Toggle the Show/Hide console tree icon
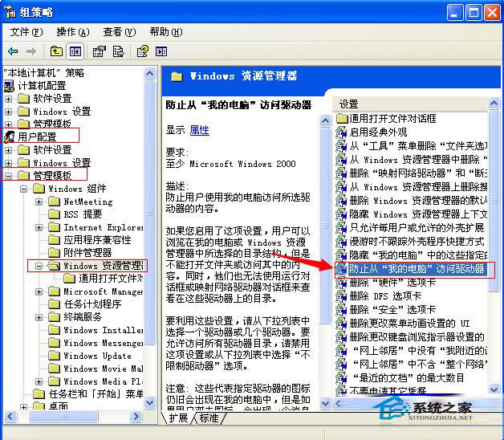The height and width of the screenshot is (440, 504). pyautogui.click(x=75, y=51)
